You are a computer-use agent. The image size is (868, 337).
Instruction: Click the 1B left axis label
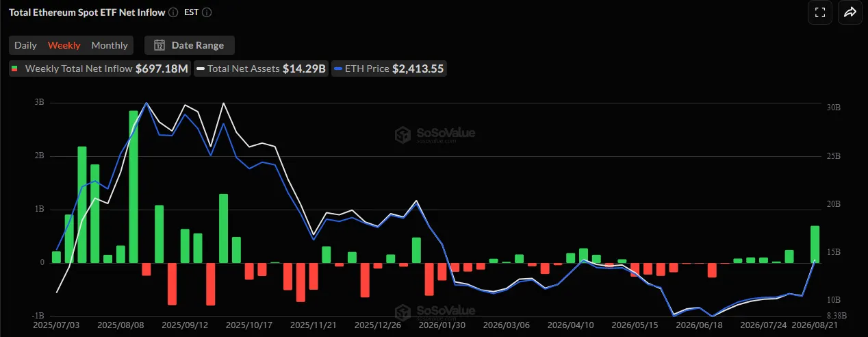(x=38, y=209)
